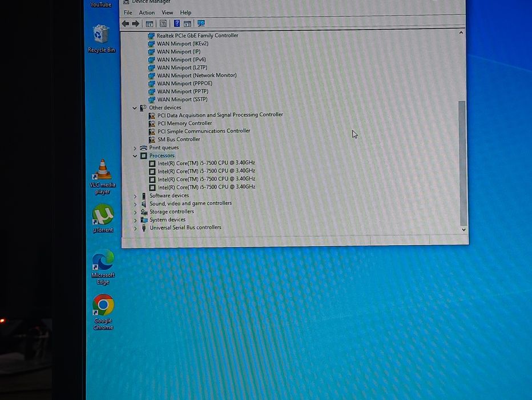Expand the Storage controllers category
This screenshot has height=400, width=532.
coord(135,212)
